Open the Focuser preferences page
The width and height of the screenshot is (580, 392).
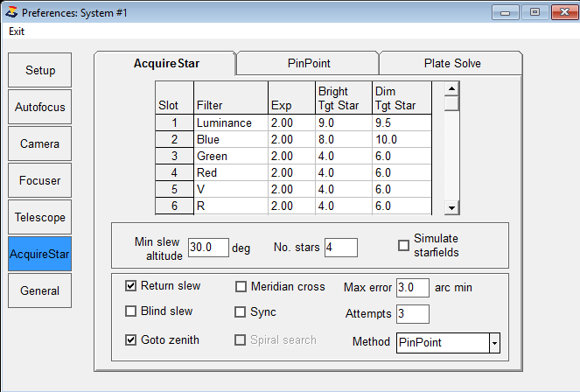pyautogui.click(x=40, y=180)
